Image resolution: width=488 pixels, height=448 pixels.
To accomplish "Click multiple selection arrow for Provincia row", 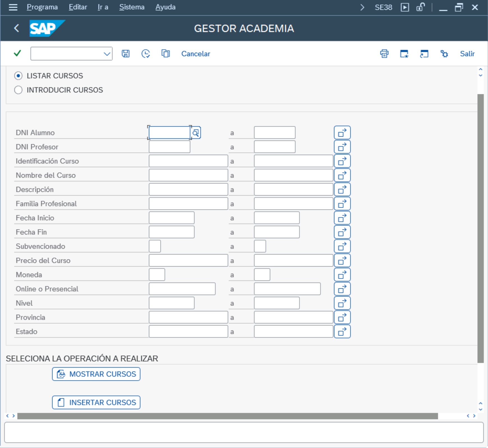I will click(342, 318).
